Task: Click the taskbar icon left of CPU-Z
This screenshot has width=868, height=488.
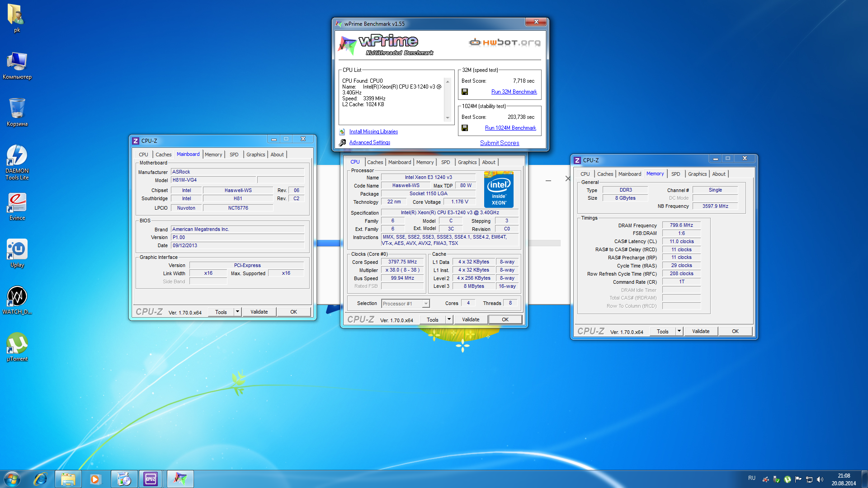Action: click(x=124, y=479)
